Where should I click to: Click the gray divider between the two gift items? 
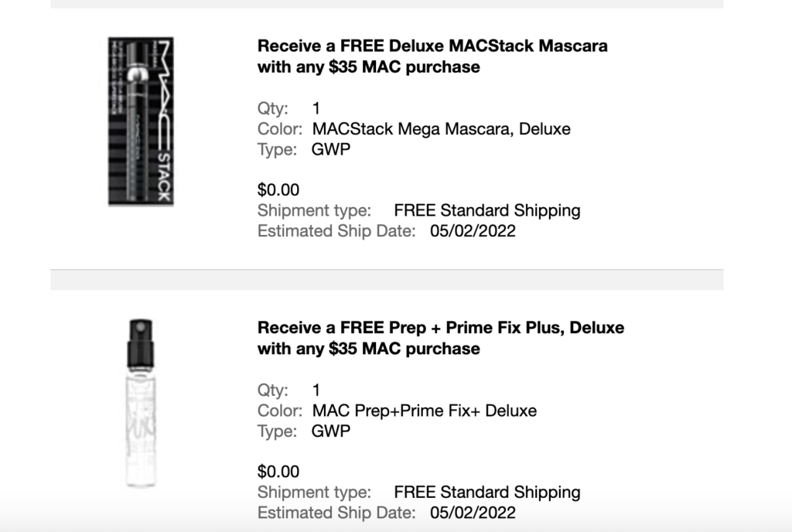point(387,280)
